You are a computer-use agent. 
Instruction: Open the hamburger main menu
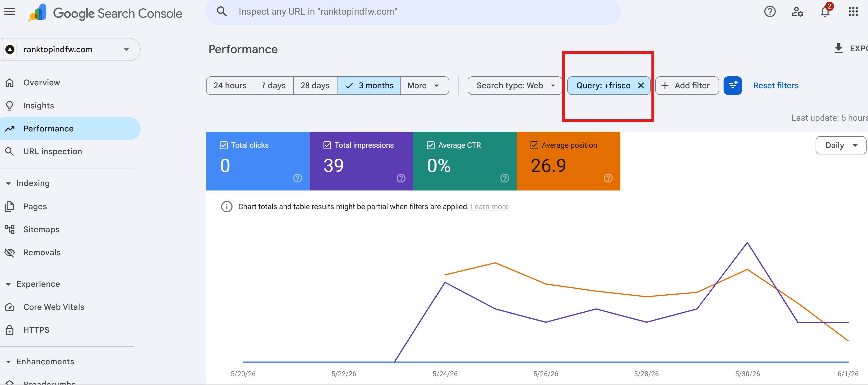point(9,12)
